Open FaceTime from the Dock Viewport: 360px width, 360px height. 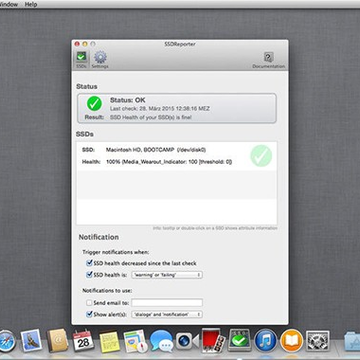click(187, 341)
